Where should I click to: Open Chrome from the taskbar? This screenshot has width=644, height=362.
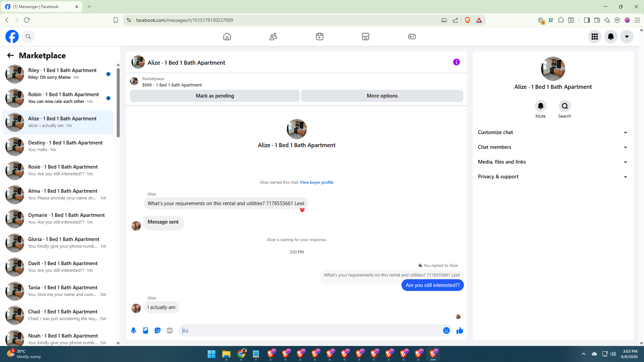241,354
